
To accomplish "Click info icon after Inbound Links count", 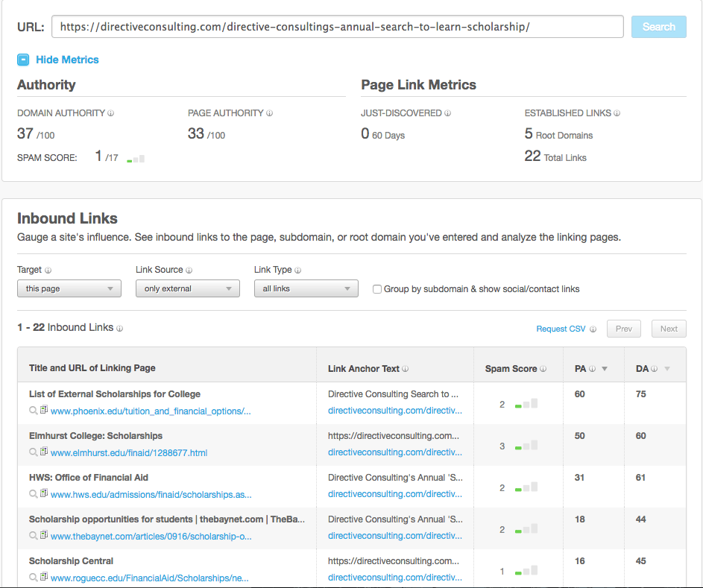I will click(120, 329).
